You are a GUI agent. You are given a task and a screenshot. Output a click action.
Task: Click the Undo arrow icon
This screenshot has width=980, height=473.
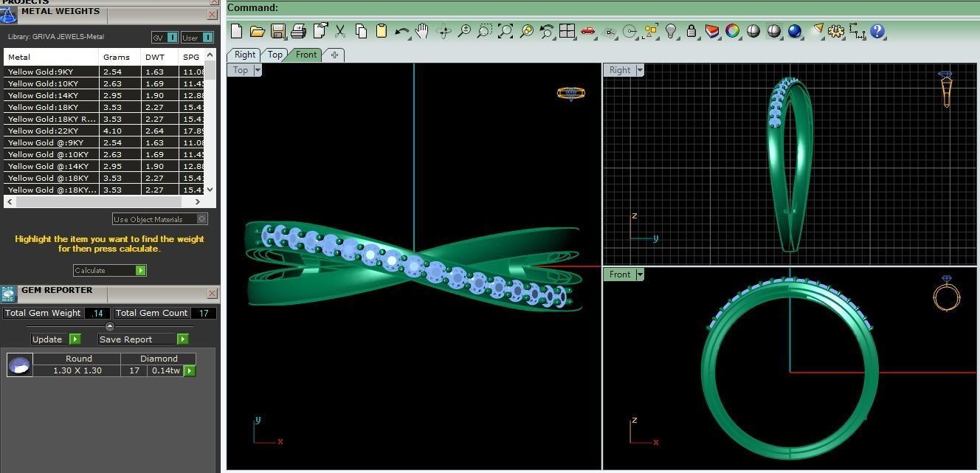(402, 31)
